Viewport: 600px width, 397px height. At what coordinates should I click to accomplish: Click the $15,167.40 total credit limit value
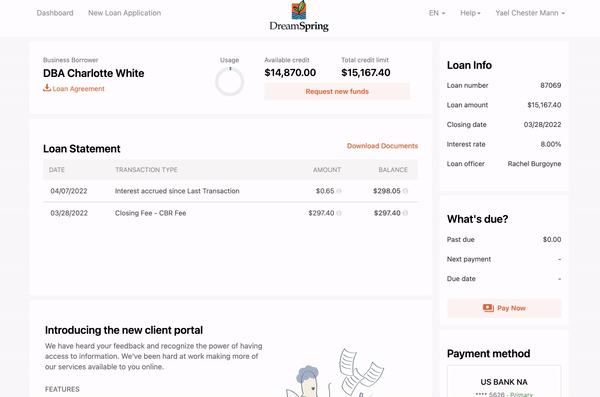pyautogui.click(x=366, y=73)
